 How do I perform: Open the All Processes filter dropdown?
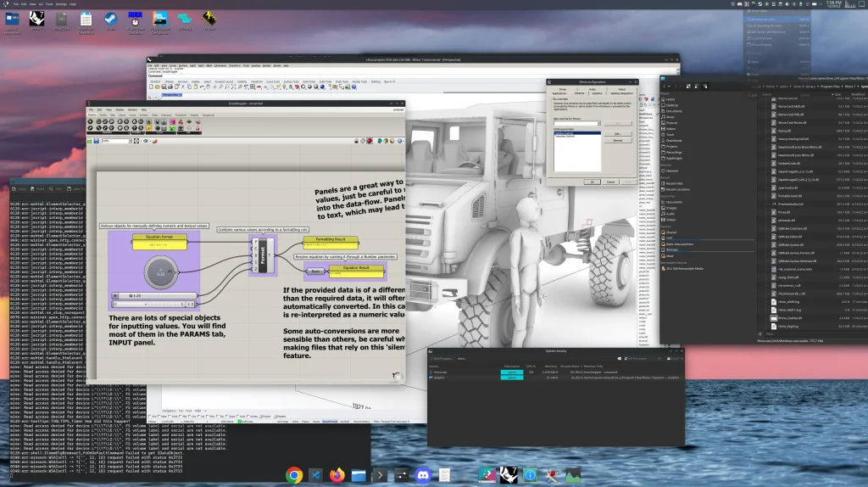[643, 359]
